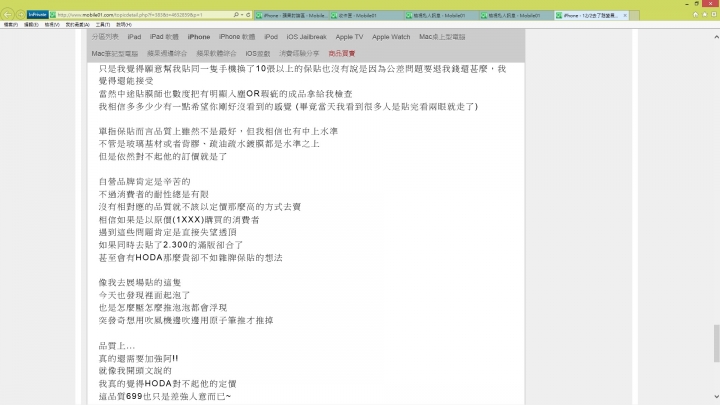Refresh the page with the reload icon
This screenshot has height=405, width=720.
pyautogui.click(x=248, y=15)
